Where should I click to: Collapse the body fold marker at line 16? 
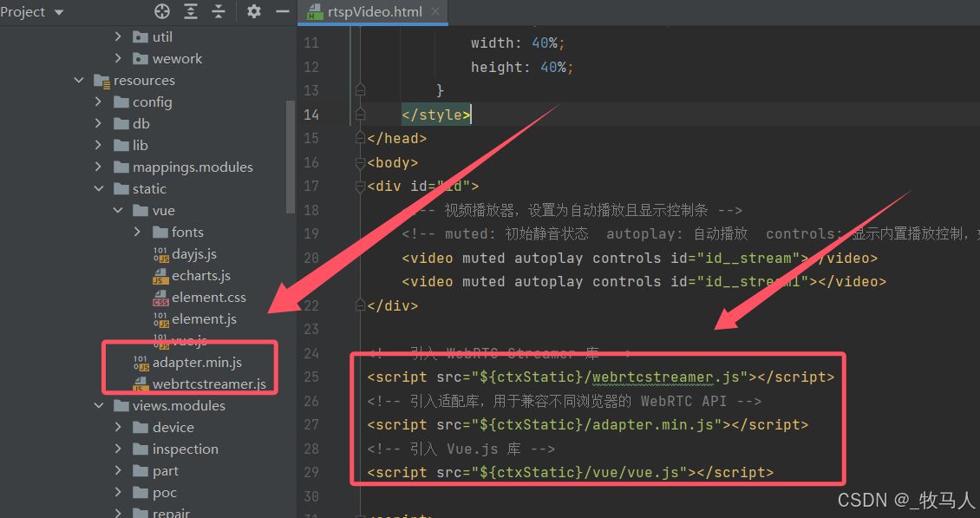(359, 161)
